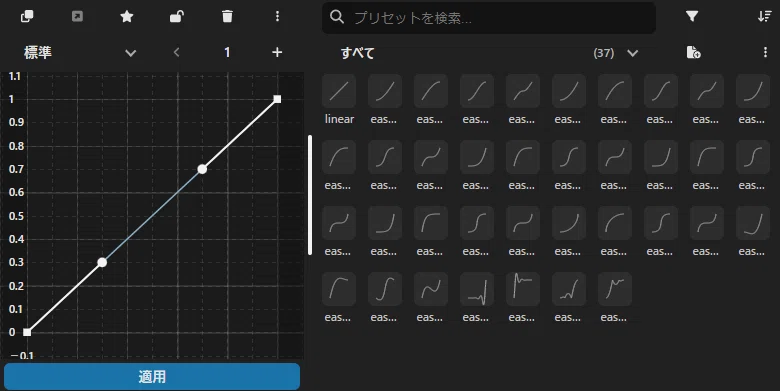The image size is (780, 391).
Task: Go to previous curve with left chevron
Action: 177,52
